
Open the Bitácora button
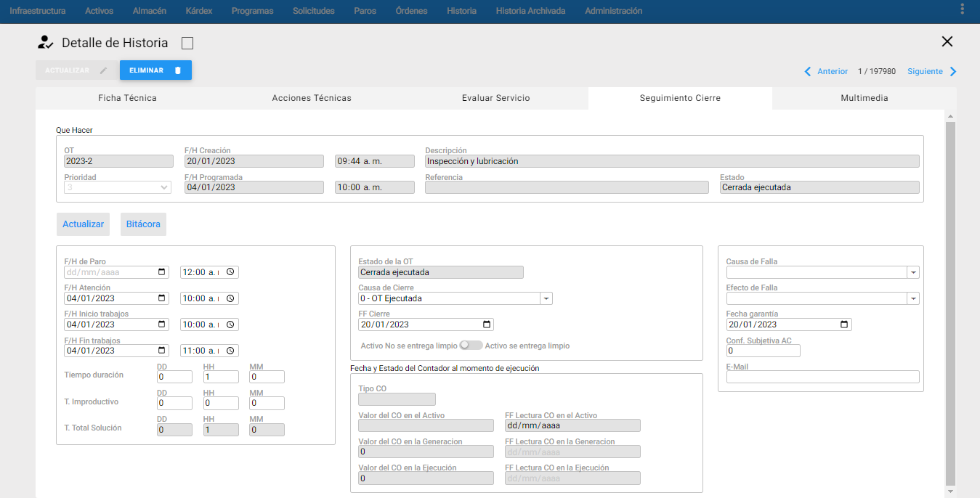(143, 224)
